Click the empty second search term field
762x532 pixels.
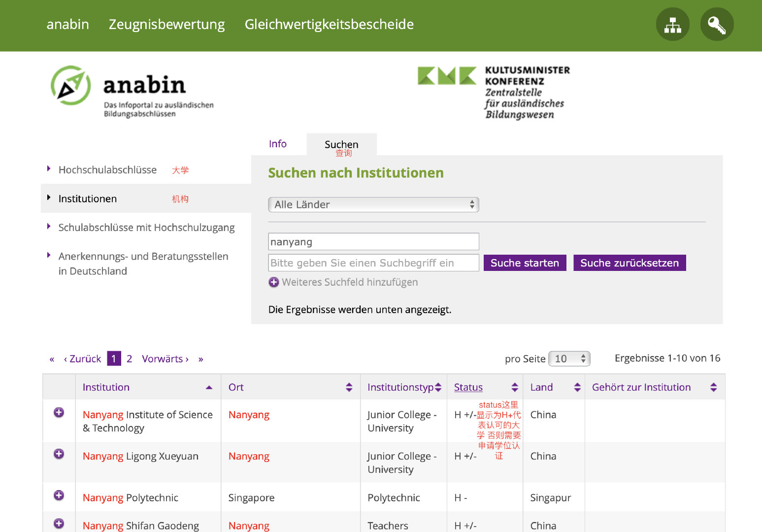pyautogui.click(x=373, y=263)
